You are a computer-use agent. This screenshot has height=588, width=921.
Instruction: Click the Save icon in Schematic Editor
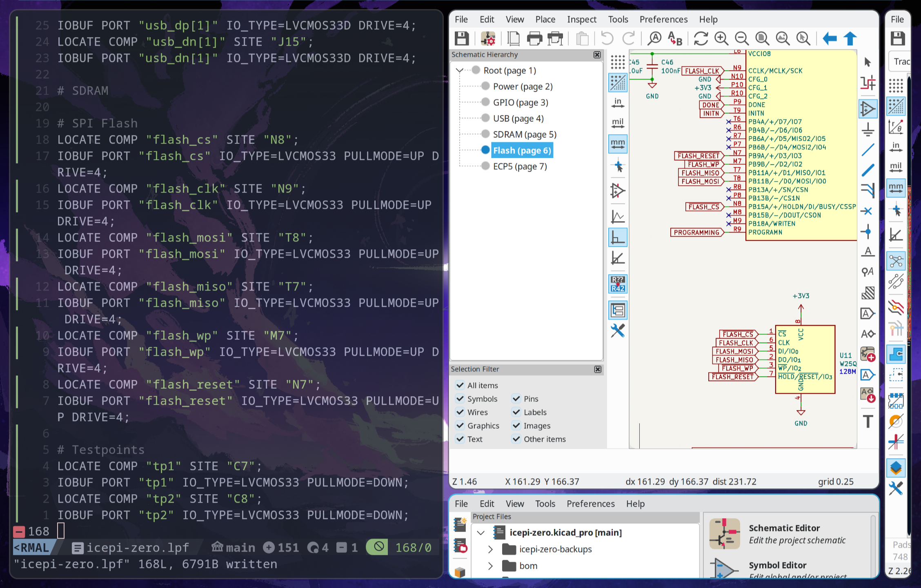[462, 39]
